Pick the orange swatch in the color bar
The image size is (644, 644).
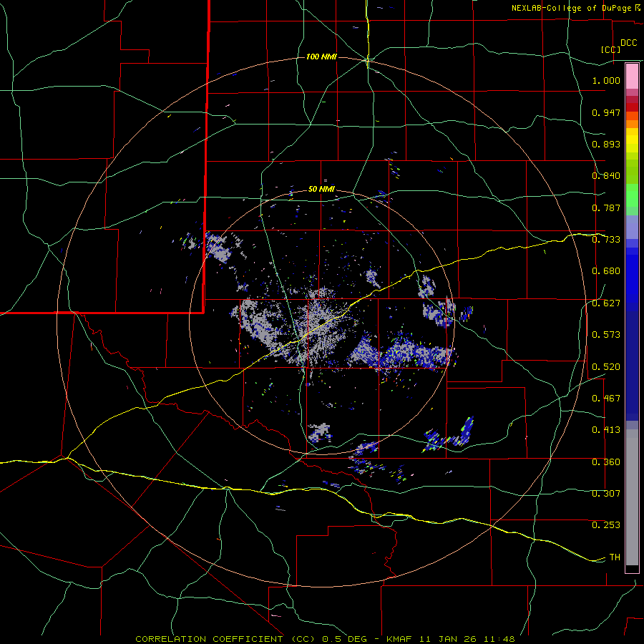(632, 124)
